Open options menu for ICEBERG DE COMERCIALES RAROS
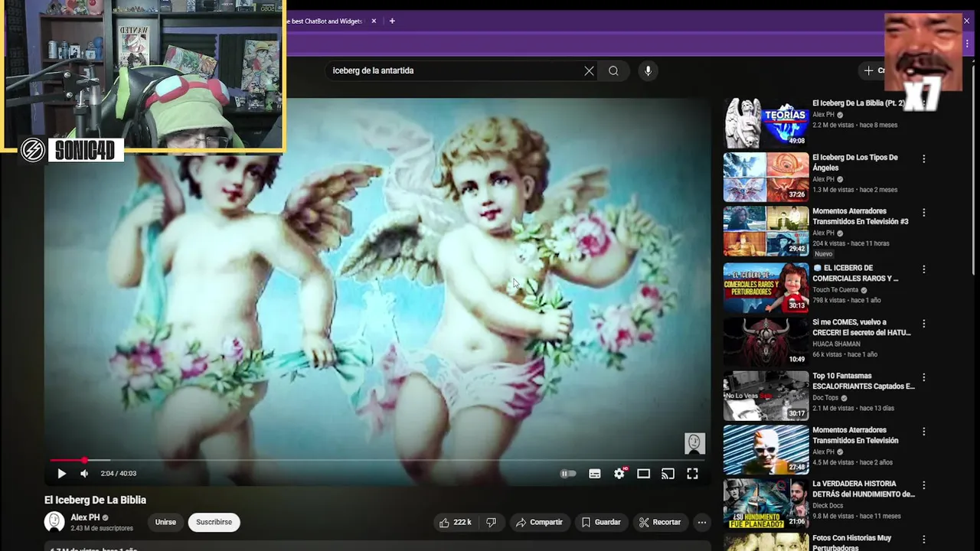 pyautogui.click(x=923, y=269)
